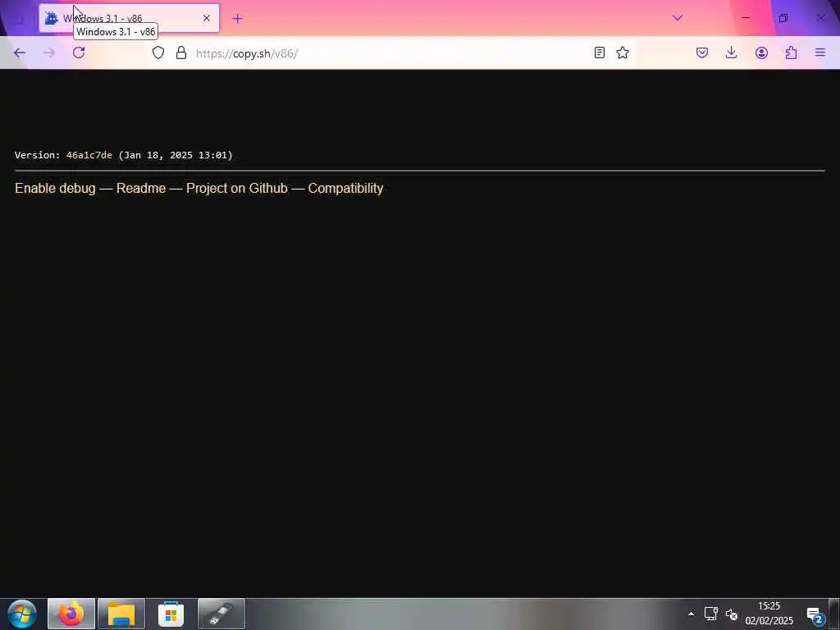Open Microsoft Store from the taskbar

171,614
